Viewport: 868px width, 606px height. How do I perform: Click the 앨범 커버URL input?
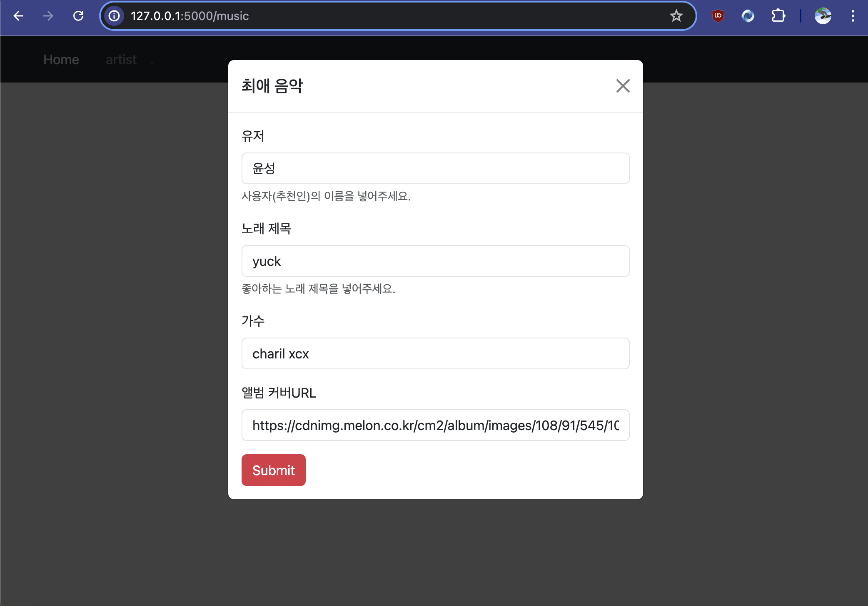(x=435, y=425)
